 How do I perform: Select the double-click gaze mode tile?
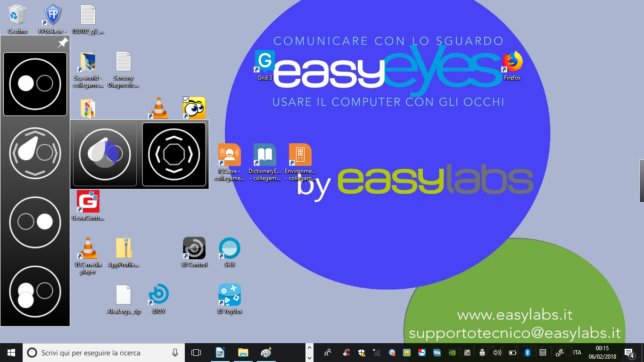pos(35,291)
